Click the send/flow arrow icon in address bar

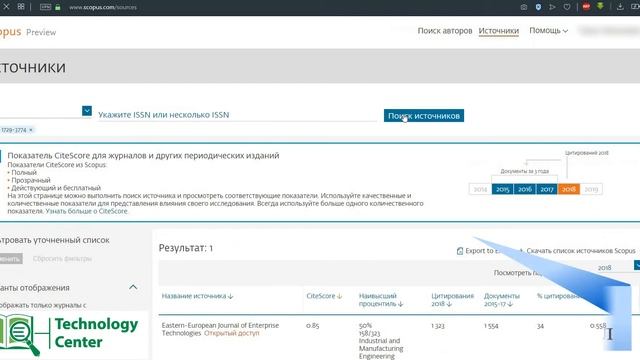[552, 7]
